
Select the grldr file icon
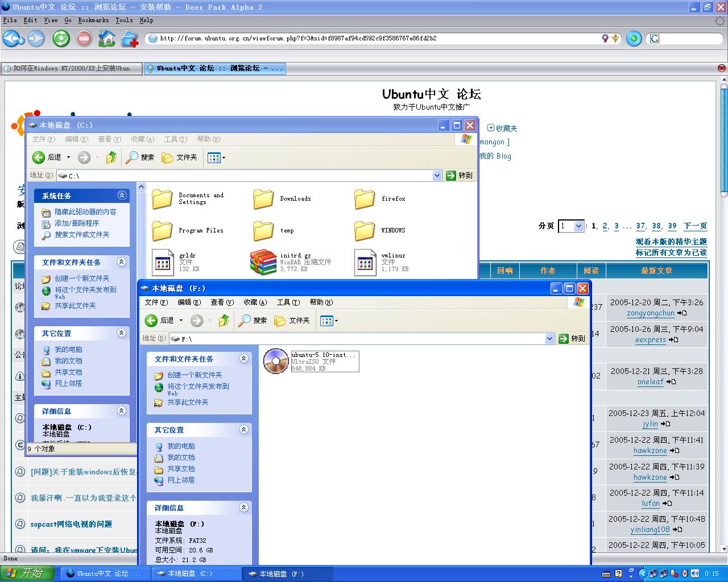coord(163,263)
